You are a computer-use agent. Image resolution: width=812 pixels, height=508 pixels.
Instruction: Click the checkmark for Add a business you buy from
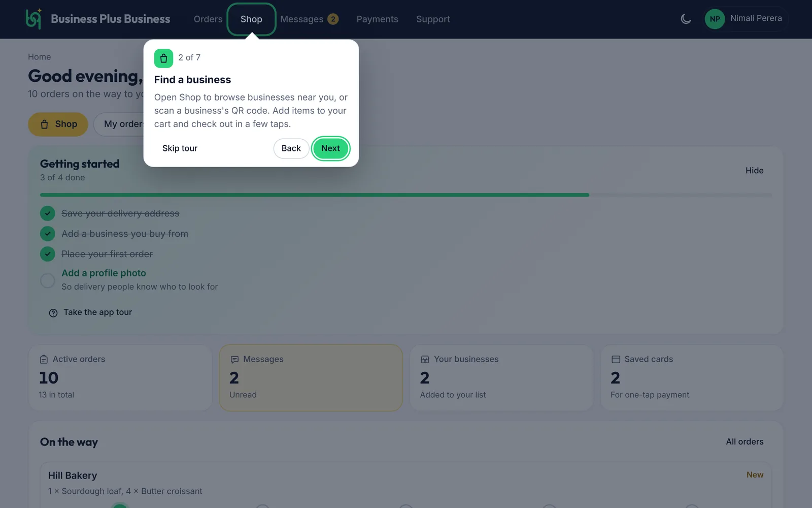[48, 234]
